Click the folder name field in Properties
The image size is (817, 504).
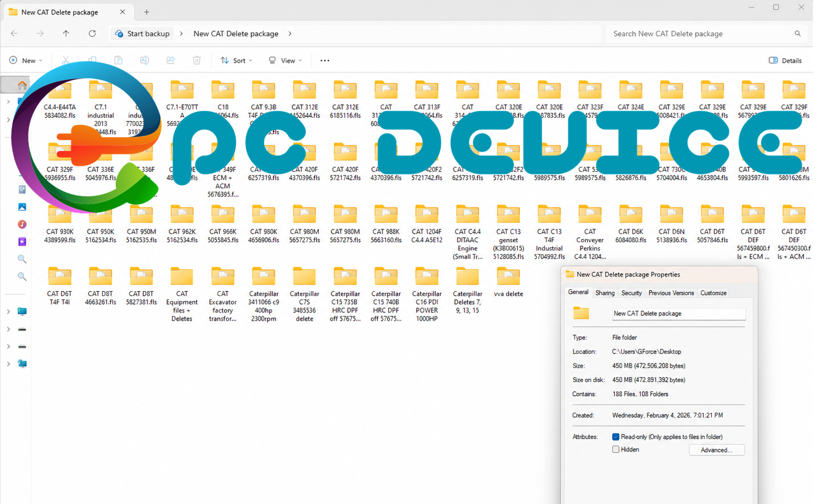click(679, 314)
